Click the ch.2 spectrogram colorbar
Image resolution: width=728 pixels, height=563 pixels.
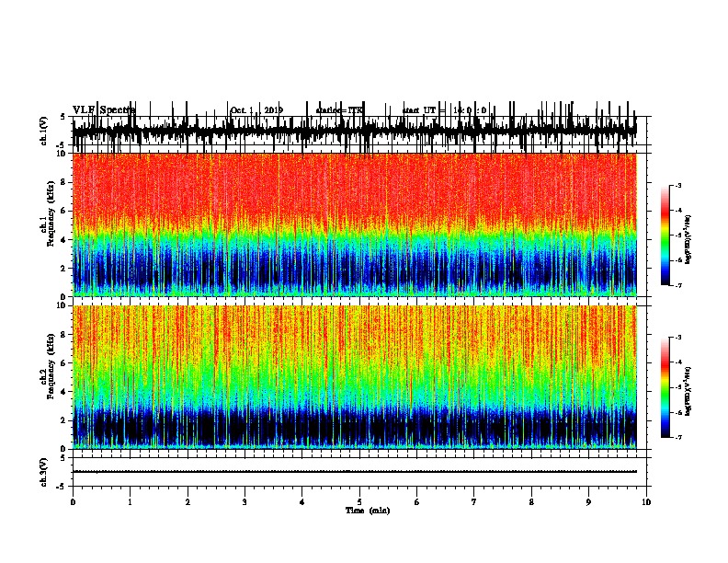665,387
